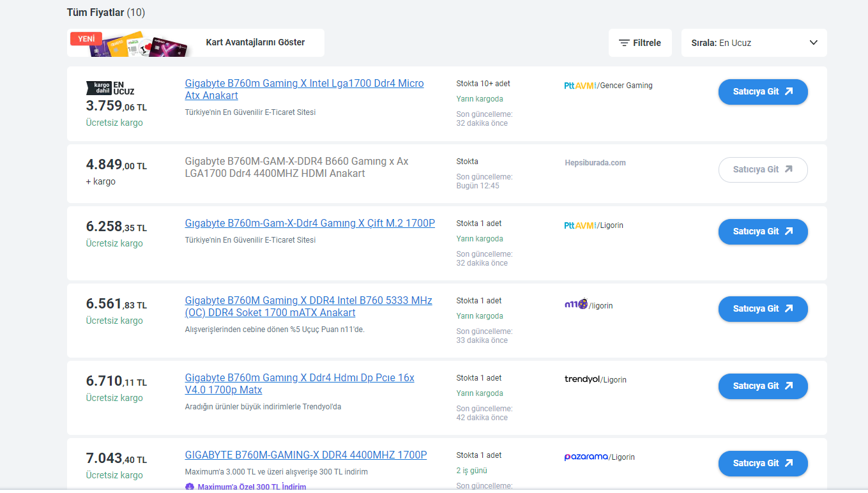Click the price 6.561,83 TL
Viewport: 868px width, 493px height.
[x=116, y=304]
